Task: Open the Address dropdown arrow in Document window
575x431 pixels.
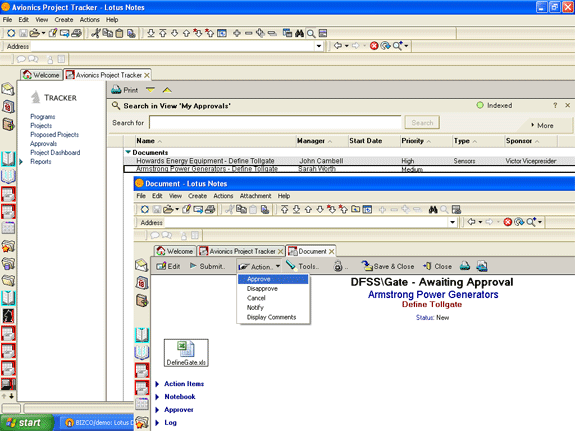Action: point(452,222)
